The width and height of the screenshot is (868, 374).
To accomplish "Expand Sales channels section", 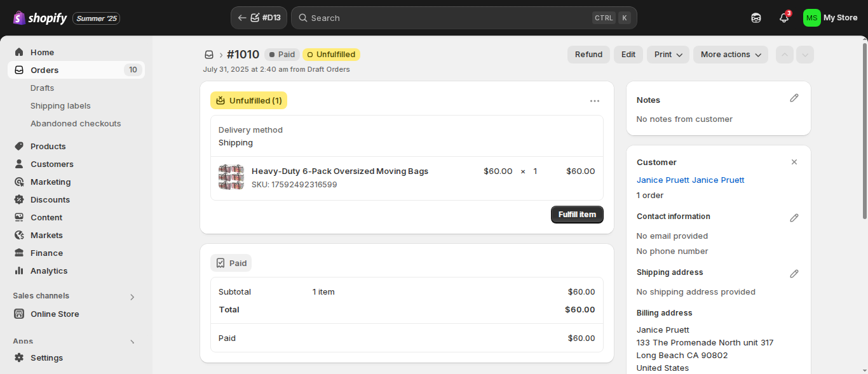I will pos(132,297).
